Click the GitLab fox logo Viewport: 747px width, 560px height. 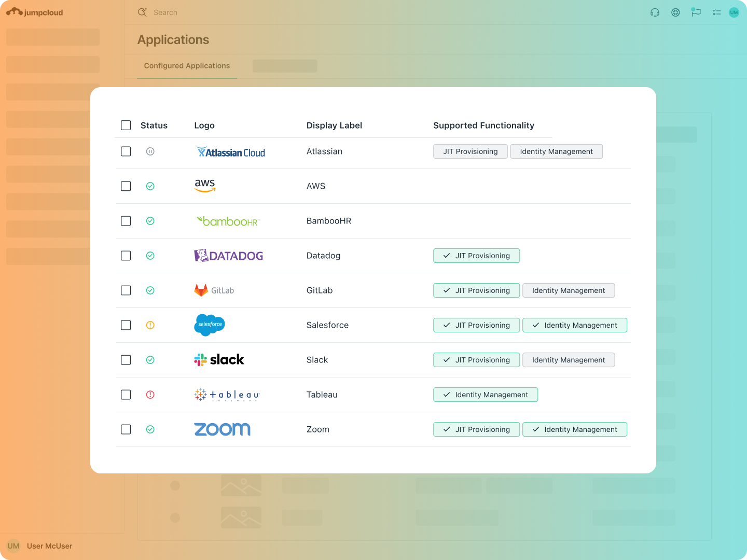[201, 290]
